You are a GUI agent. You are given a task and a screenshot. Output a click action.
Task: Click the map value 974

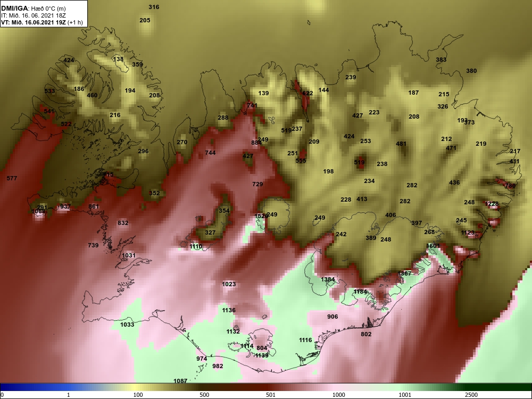[x=202, y=359]
